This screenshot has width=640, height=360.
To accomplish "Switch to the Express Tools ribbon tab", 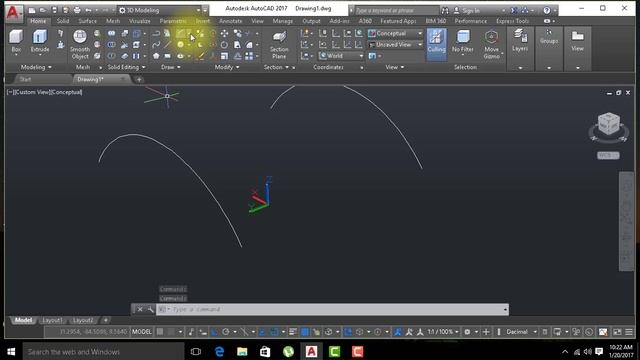I will tap(513, 21).
